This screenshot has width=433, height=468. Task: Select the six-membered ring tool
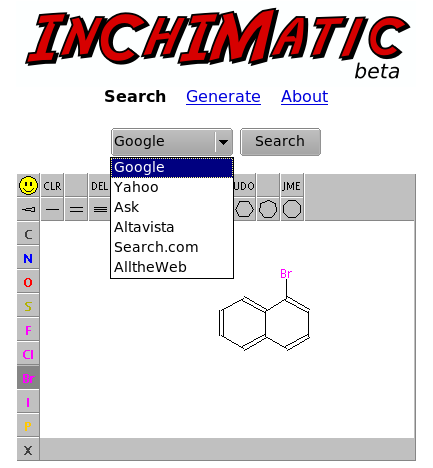point(244,209)
